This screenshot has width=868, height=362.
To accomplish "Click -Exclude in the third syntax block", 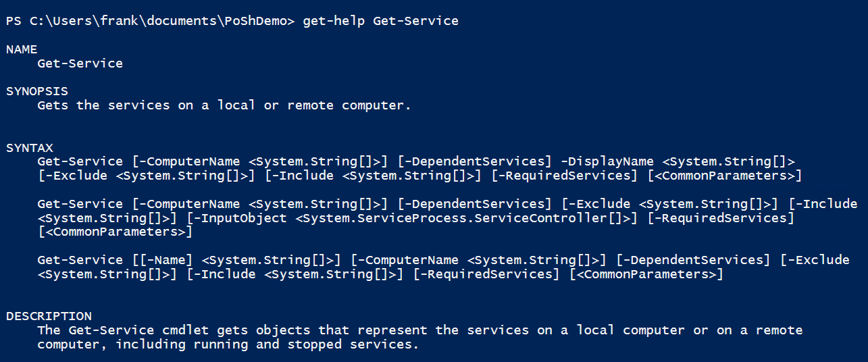I will tap(817, 260).
